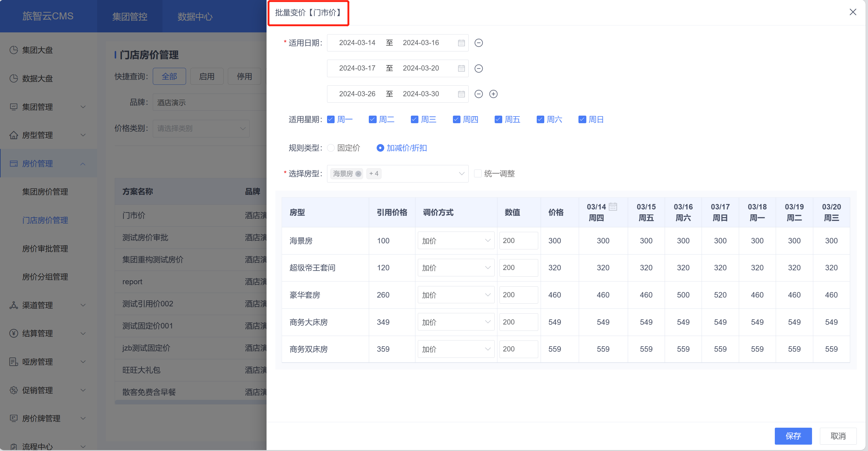The width and height of the screenshot is (868, 451).
Task: Remove the 2024-03-26 to 2024-03-30 date range
Action: click(479, 94)
